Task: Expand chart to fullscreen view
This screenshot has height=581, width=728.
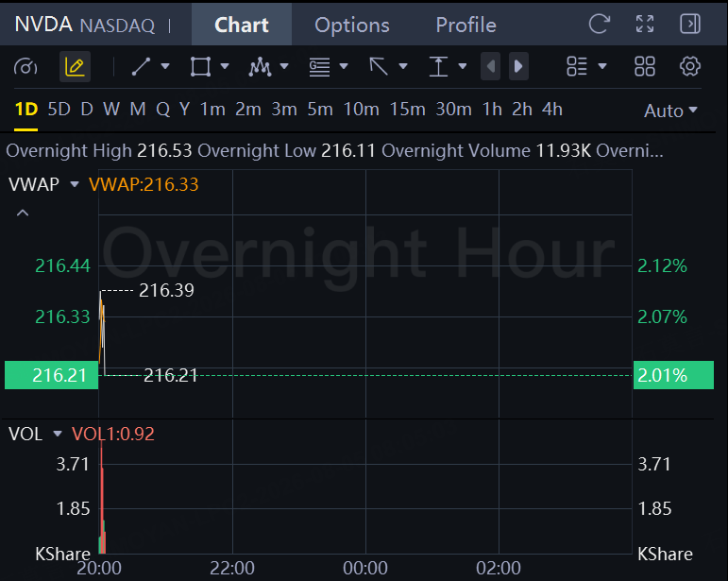Action: 645,24
